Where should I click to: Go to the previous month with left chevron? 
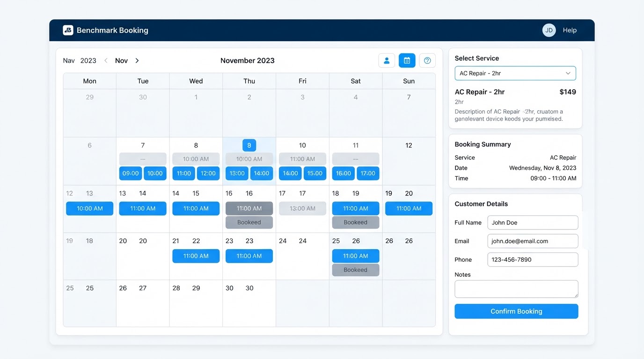tap(106, 61)
